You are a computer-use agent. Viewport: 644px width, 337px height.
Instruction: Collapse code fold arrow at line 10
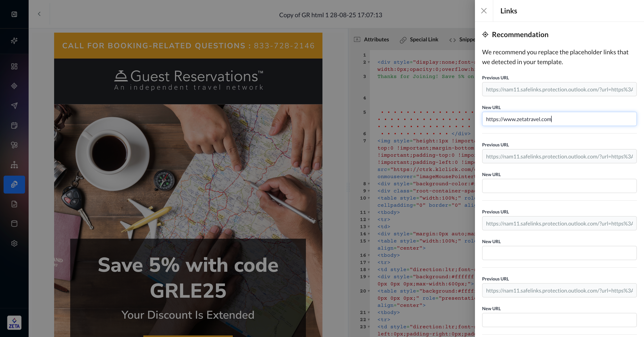pos(369,198)
